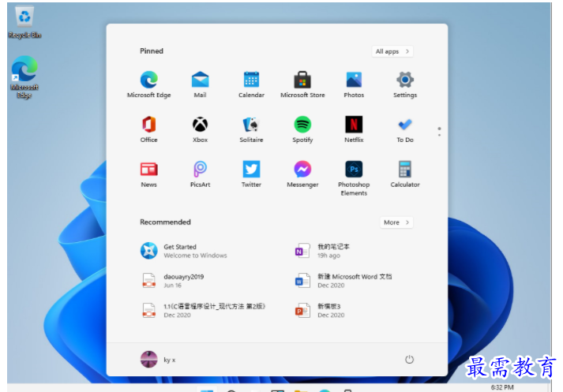Open the 1.1(C语言程序设计 recommended document

203,310
